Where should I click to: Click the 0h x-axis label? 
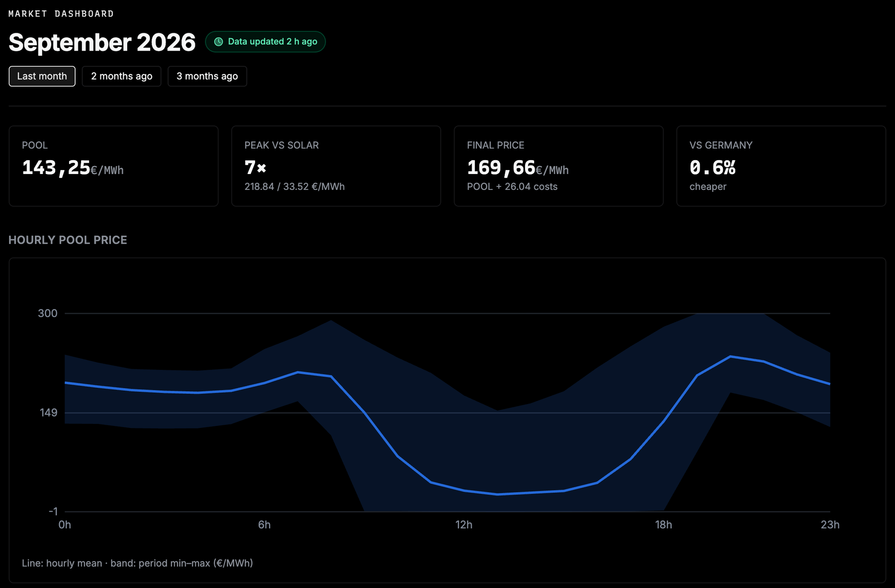[65, 525]
